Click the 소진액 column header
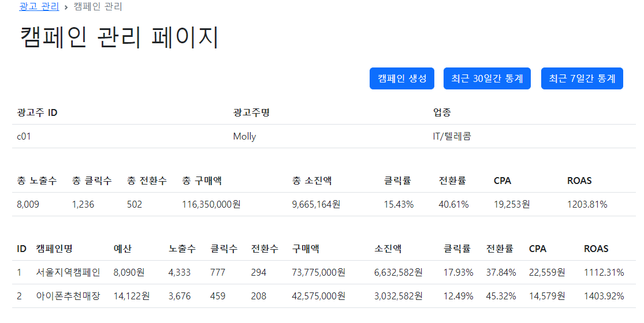This screenshot has height=323, width=644. pyautogui.click(x=388, y=249)
